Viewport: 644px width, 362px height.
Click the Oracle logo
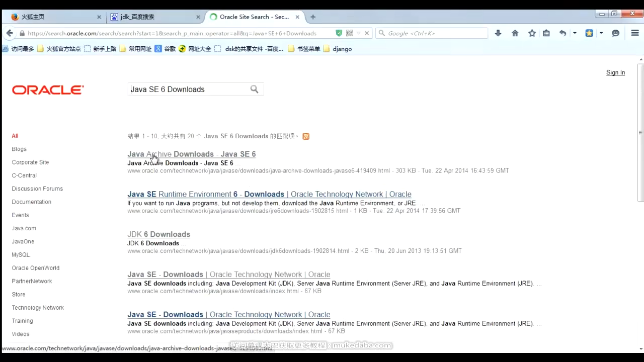(48, 90)
